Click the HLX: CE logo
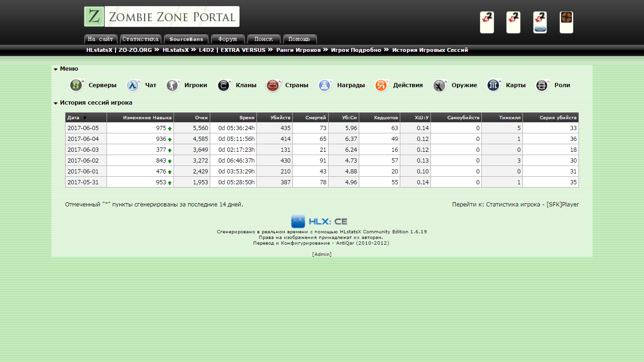The height and width of the screenshot is (362, 644). coord(319,221)
